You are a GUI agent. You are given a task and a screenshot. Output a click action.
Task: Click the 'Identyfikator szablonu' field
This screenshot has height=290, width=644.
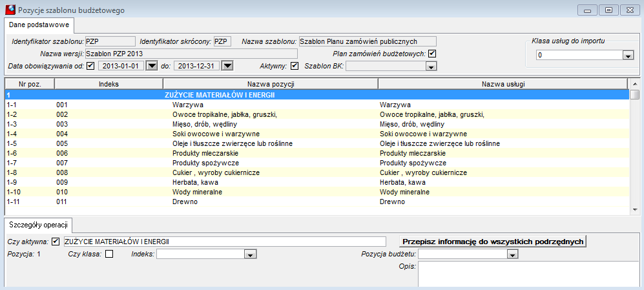click(110, 41)
